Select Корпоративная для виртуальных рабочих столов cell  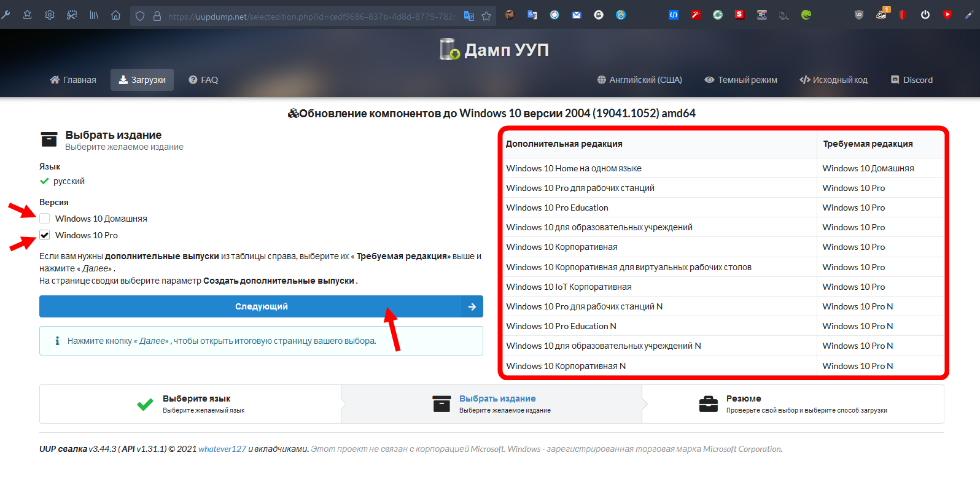[659, 267]
